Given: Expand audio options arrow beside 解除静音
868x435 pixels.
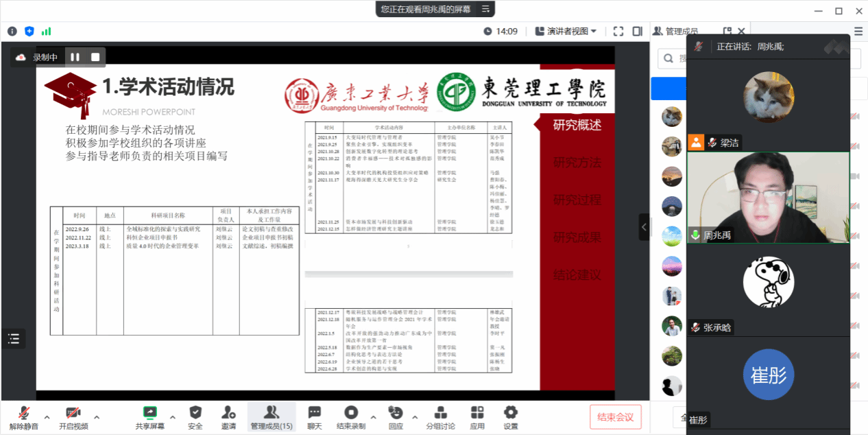Looking at the screenshot, I should 47,416.
